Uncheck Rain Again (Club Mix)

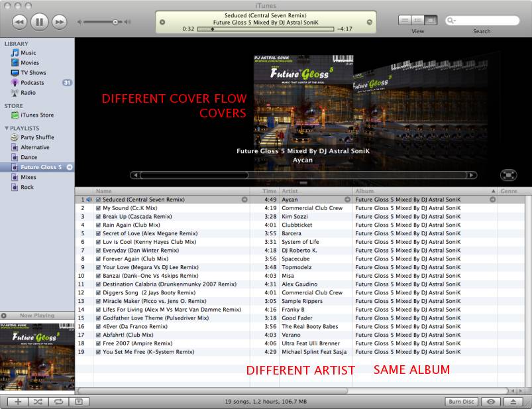click(99, 225)
